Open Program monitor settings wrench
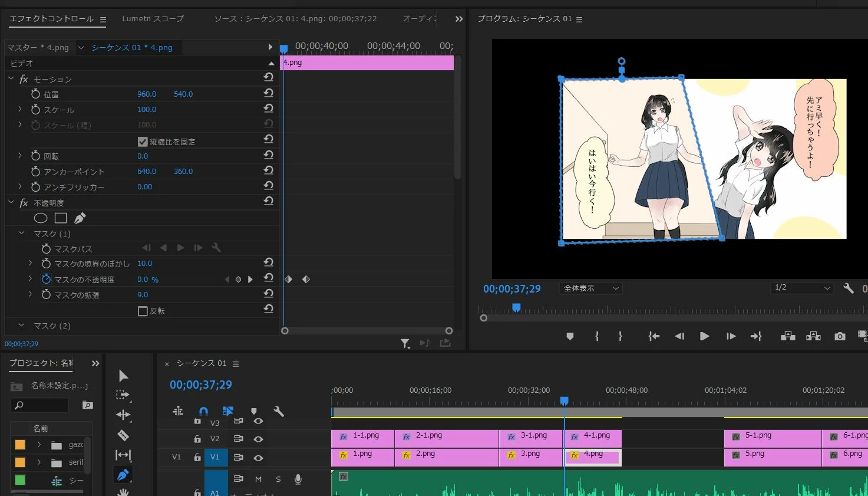 (849, 288)
